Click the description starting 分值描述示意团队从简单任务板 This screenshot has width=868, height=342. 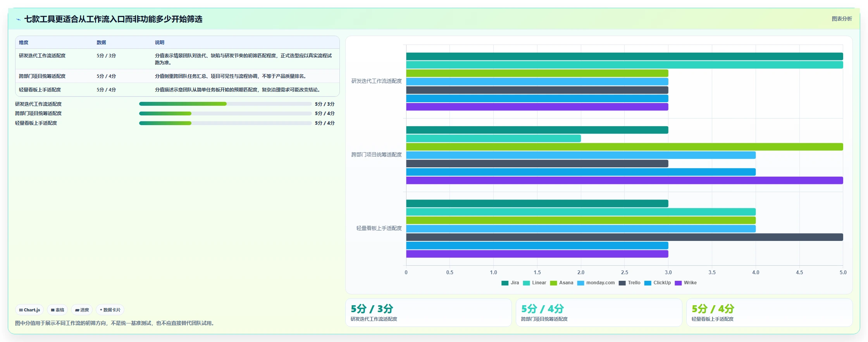pyautogui.click(x=238, y=90)
